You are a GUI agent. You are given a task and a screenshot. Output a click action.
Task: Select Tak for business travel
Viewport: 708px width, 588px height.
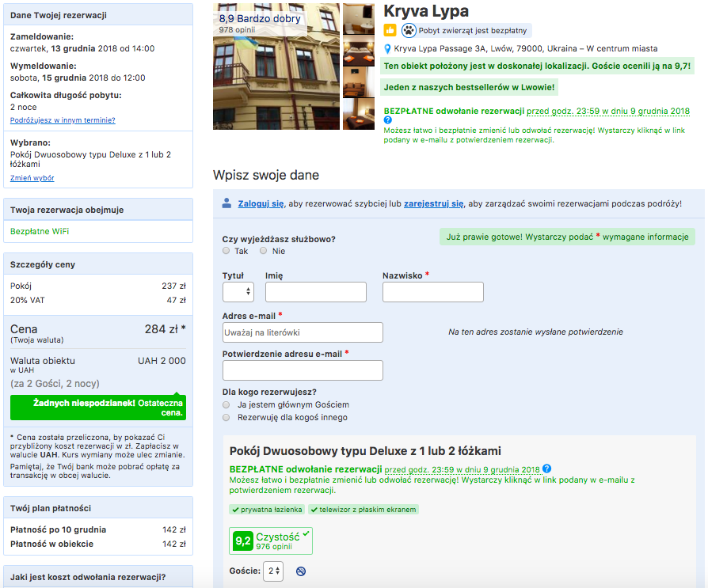226,251
